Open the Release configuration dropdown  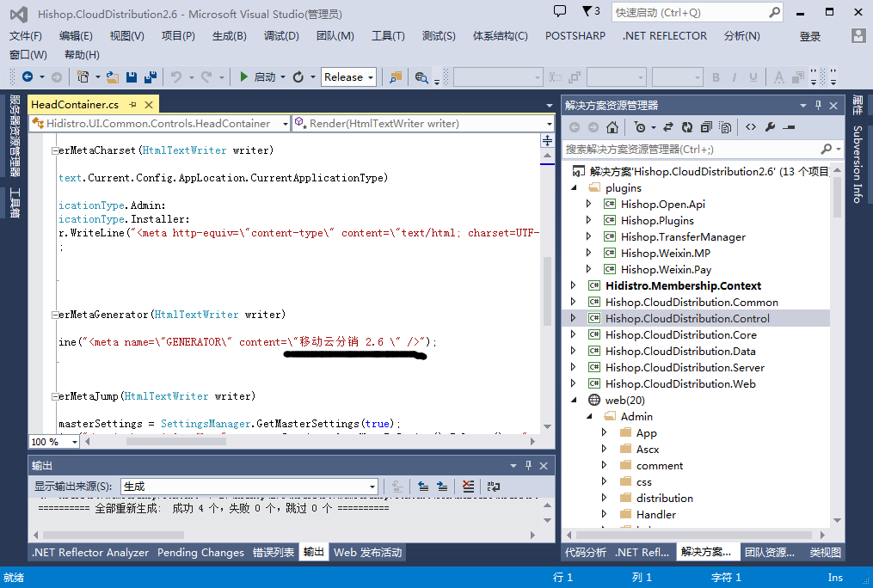coord(348,77)
